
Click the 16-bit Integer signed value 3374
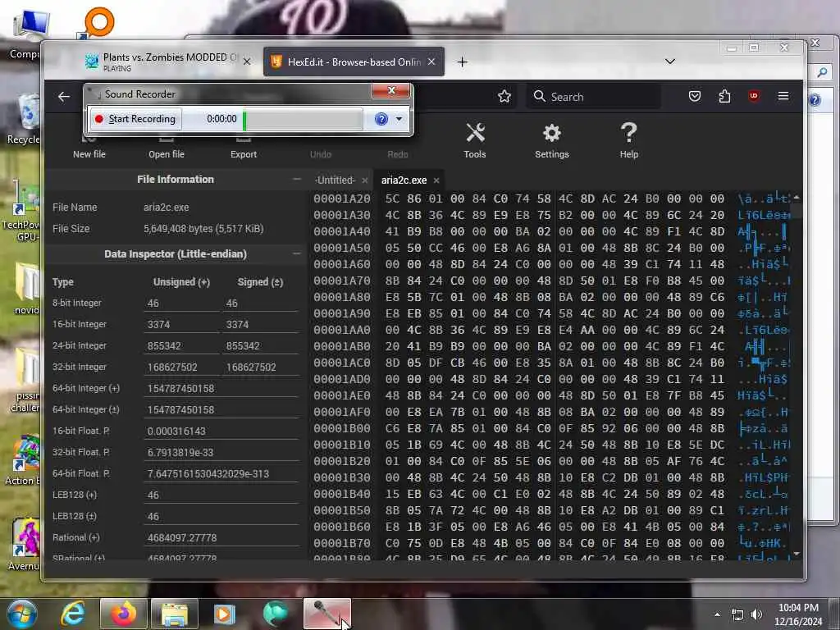point(260,325)
